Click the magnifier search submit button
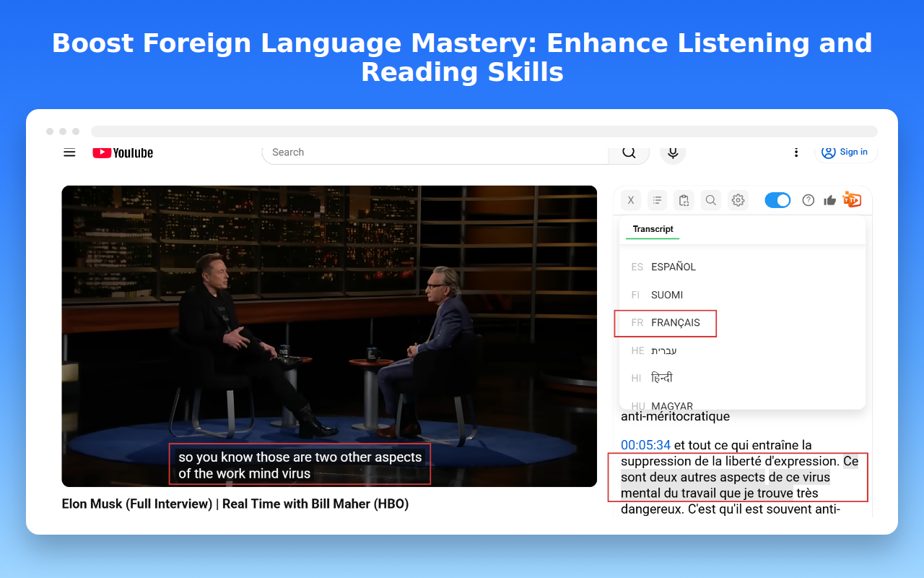 coord(629,152)
